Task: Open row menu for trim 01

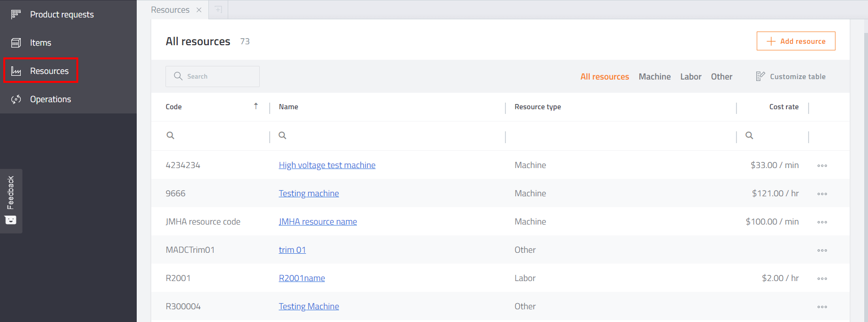Action: click(x=822, y=250)
